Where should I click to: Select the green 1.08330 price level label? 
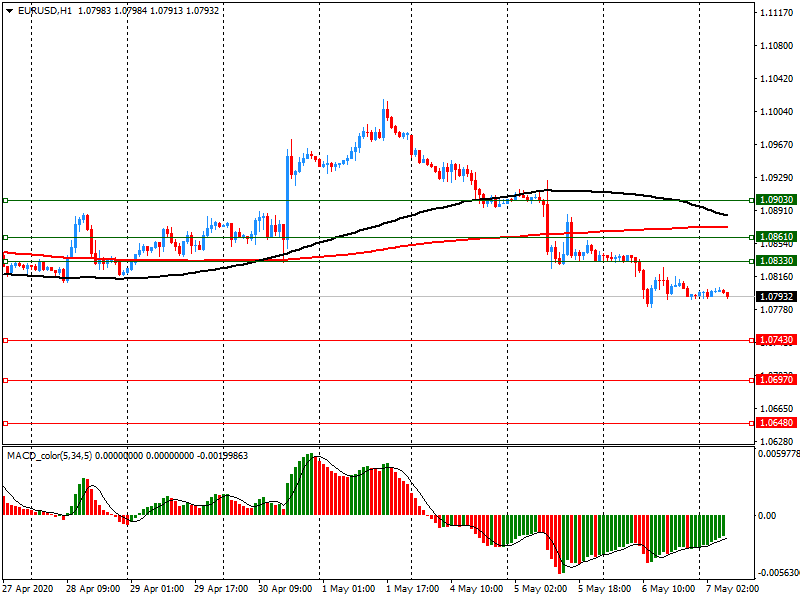click(776, 261)
